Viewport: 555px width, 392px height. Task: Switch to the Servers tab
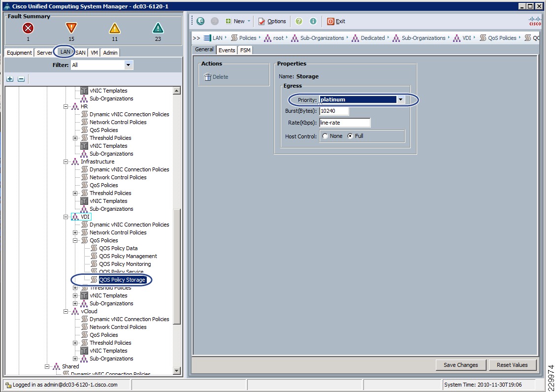45,53
